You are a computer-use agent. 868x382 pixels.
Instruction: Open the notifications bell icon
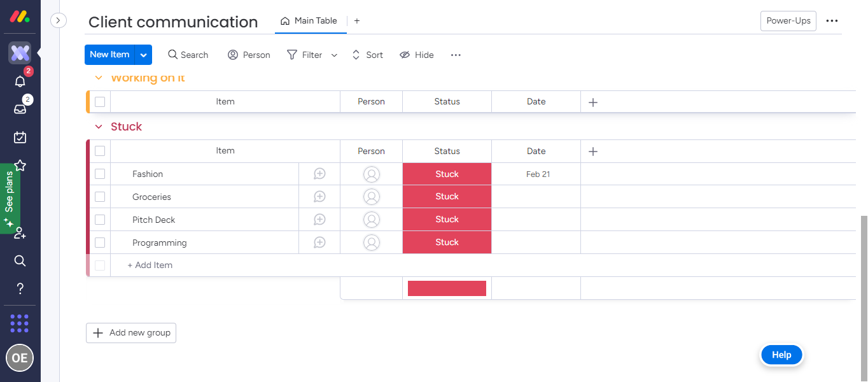(20, 81)
